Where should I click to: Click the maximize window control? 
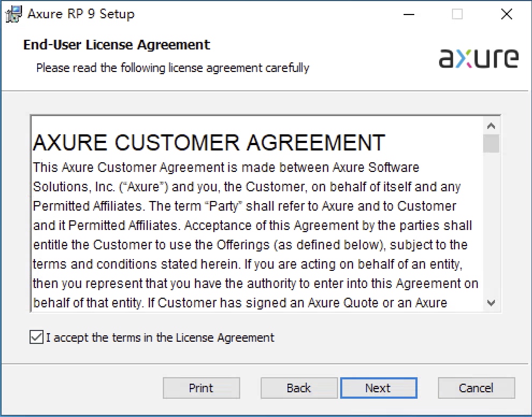pos(457,15)
